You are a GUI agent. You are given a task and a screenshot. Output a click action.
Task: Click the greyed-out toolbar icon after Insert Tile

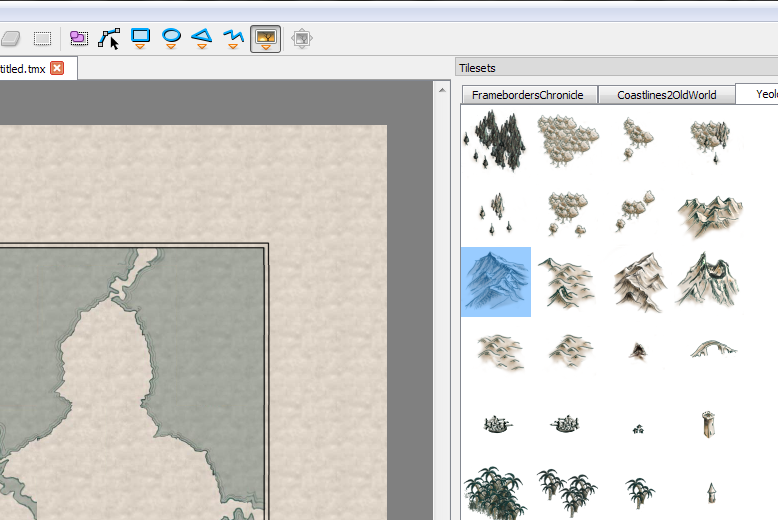click(302, 39)
